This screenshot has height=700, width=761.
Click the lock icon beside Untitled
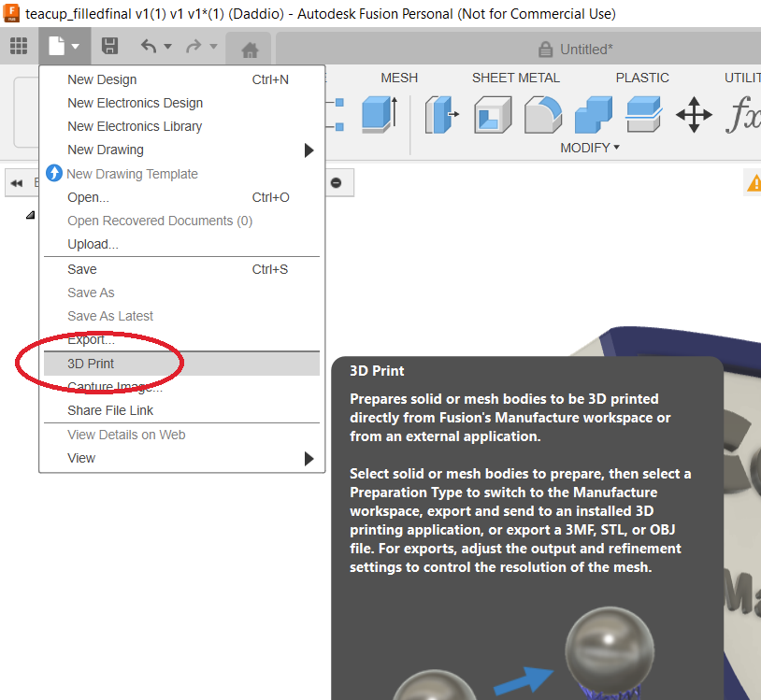[546, 50]
